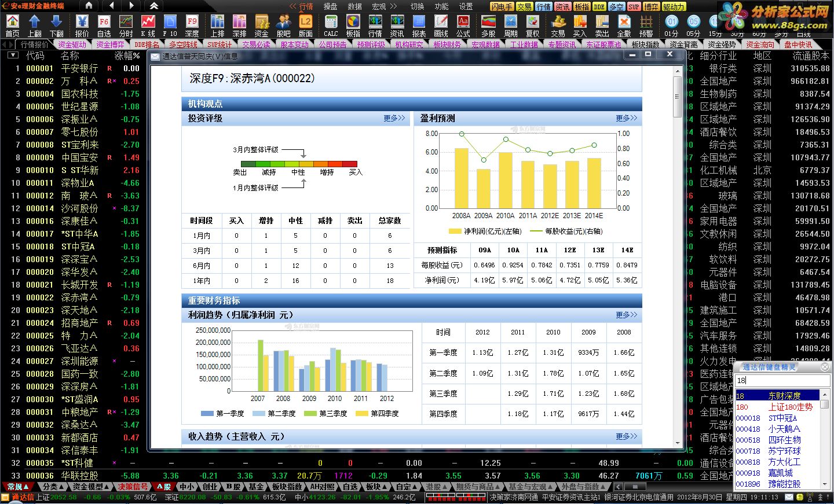Click the keyboard wizard input field

point(782,380)
